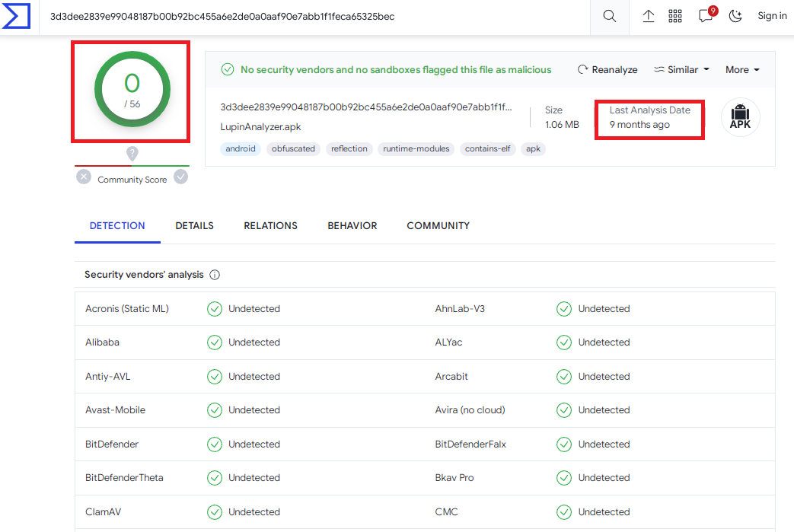This screenshot has height=532, width=794.
Task: Open the More dropdown
Action: (x=742, y=70)
